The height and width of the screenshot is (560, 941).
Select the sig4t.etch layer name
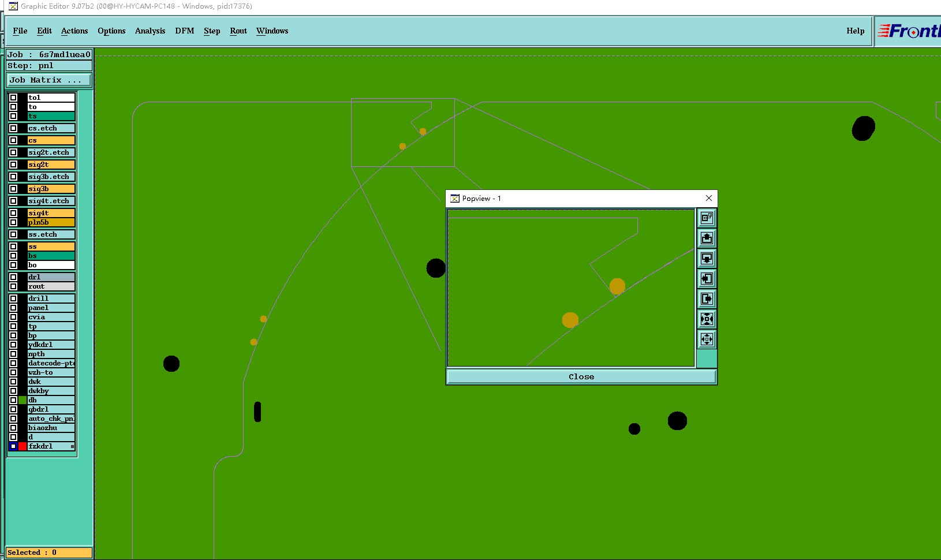(51, 201)
